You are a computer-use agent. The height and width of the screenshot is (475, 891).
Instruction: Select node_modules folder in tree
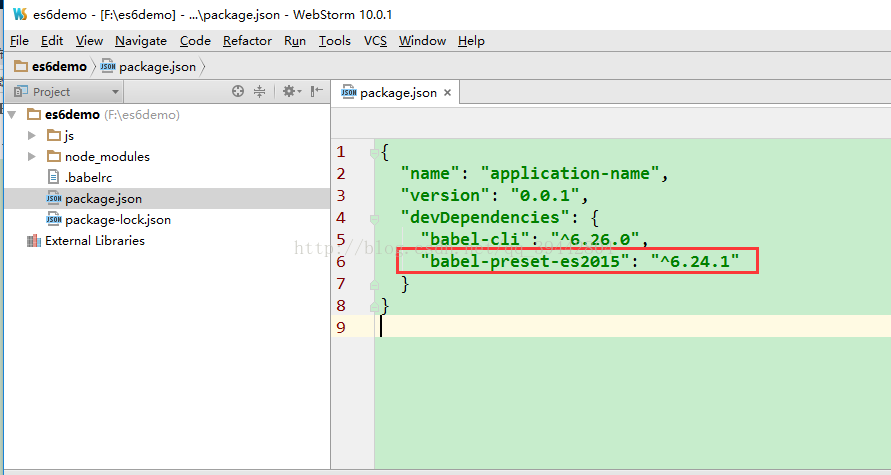[x=107, y=157]
